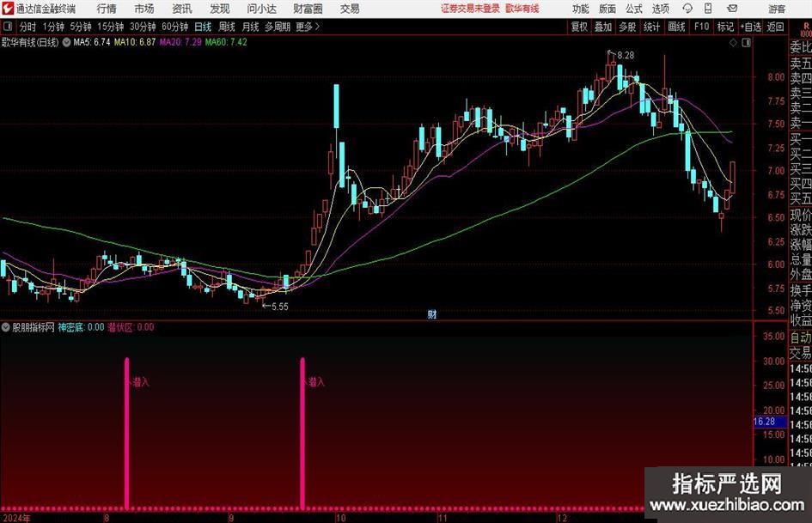
Task: Click the 游客 user label
Action: tap(777, 9)
